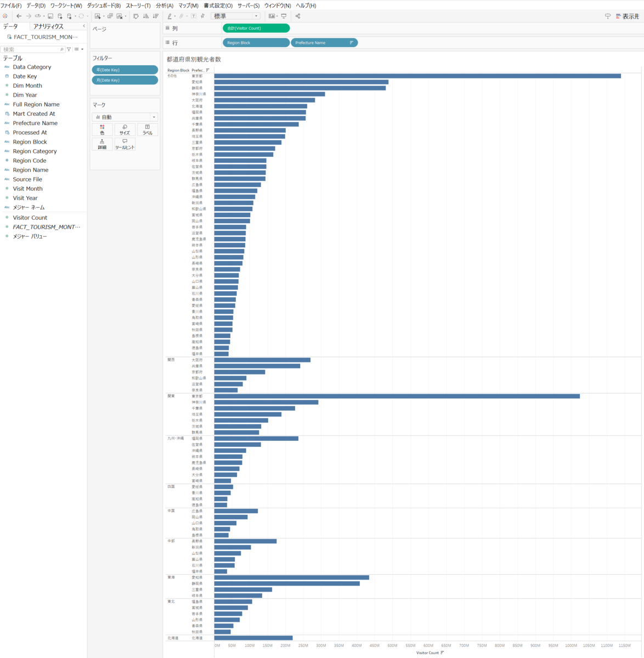This screenshot has height=658, width=644.
Task: Click the サイズ (Size) marks button
Action: pyautogui.click(x=125, y=129)
